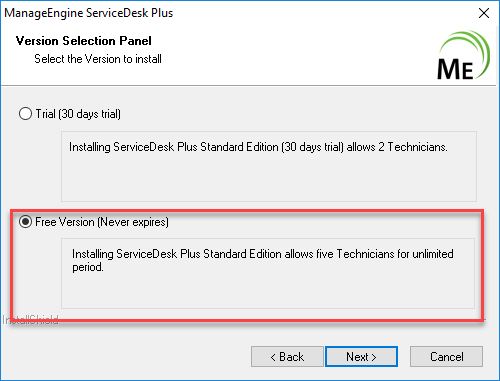Click the red highlight border around Free Version

click(247, 210)
